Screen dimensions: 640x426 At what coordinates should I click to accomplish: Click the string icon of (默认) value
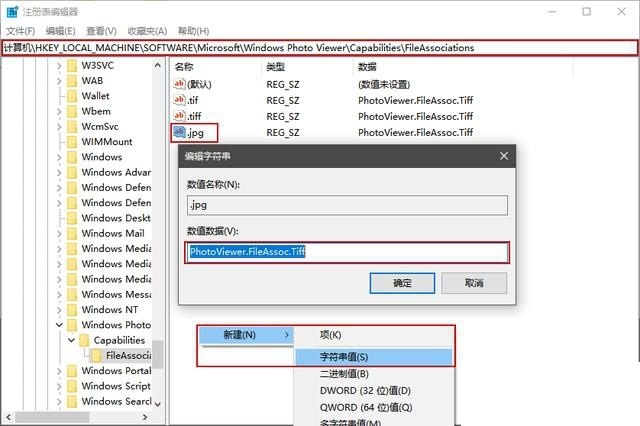pos(179,84)
